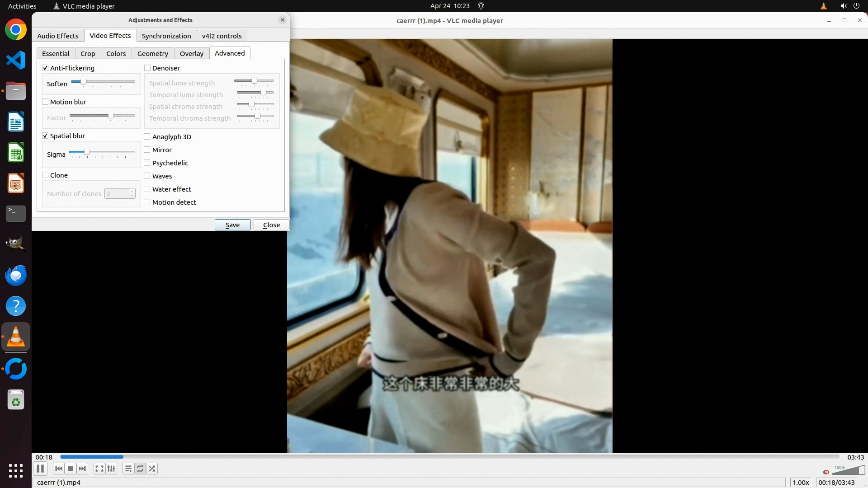
Task: Toggle loop repeat mode
Action: click(x=140, y=469)
